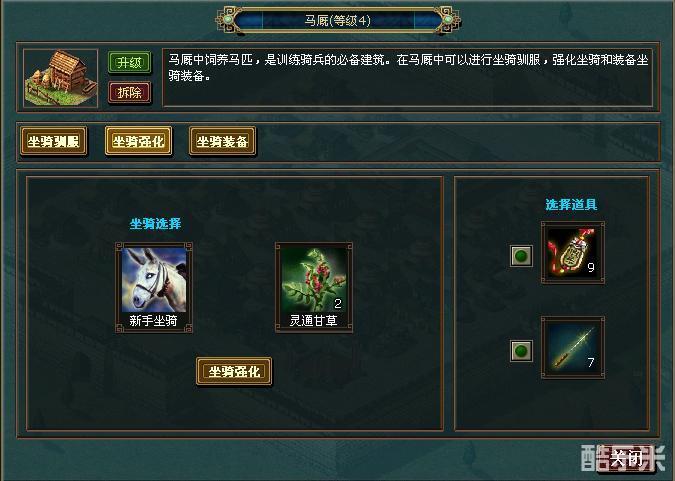675x481 pixels.
Task: Click the stable building thumbnail icon
Action: tap(60, 78)
